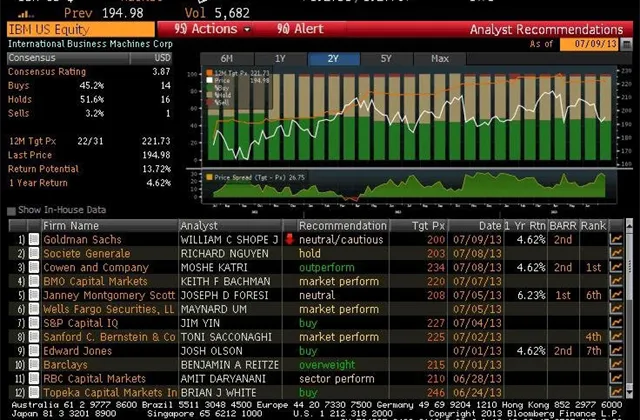
Task: Open chart icon for RBC Capital Markets row
Action: click(616, 378)
